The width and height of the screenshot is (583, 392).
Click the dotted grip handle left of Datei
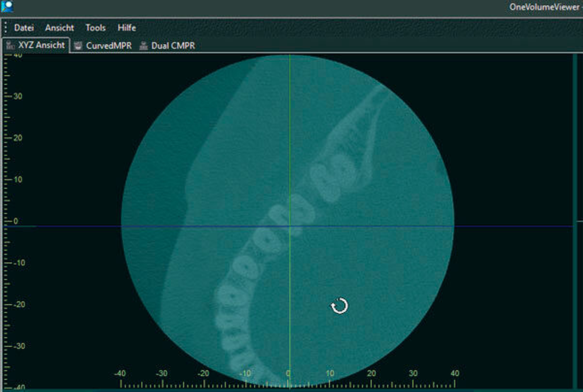click(x=6, y=28)
